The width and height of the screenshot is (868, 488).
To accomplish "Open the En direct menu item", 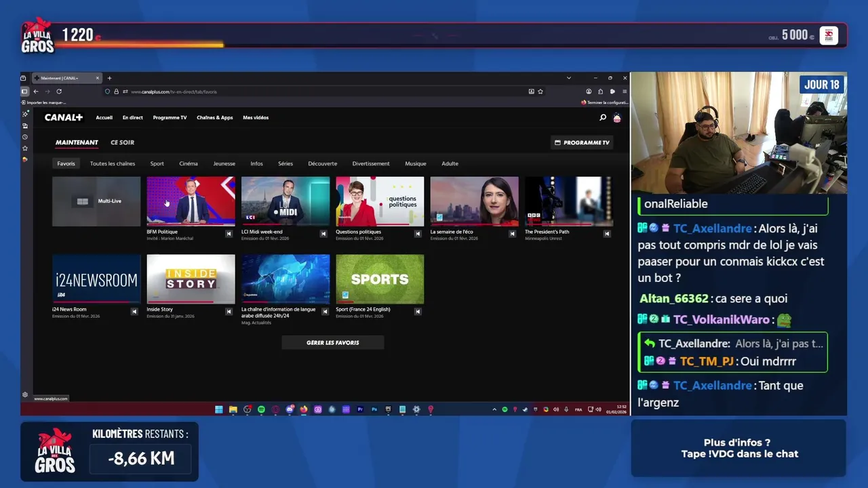I will click(x=133, y=117).
